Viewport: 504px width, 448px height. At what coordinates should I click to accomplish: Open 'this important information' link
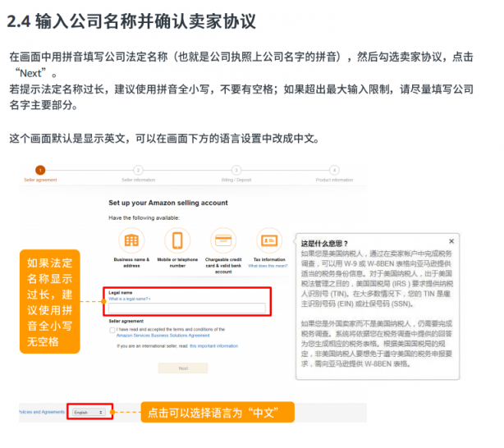(x=214, y=346)
